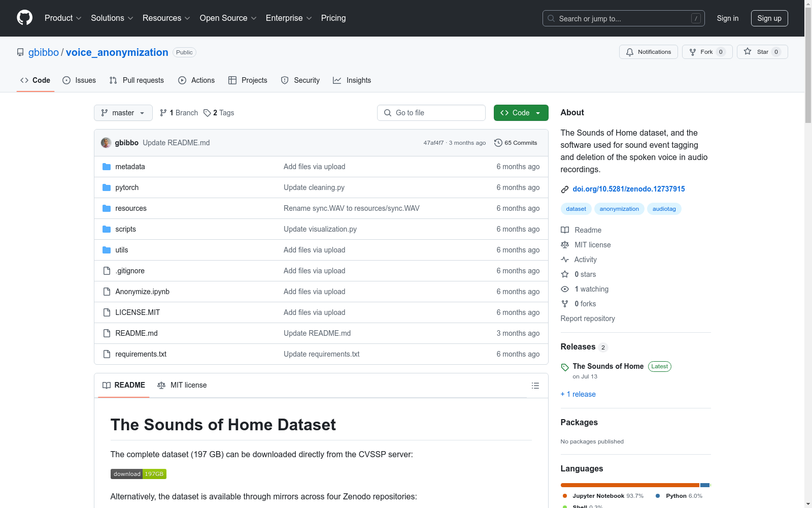Open the gbibbo owner link
Screen dimensions: 812x508
(x=44, y=52)
